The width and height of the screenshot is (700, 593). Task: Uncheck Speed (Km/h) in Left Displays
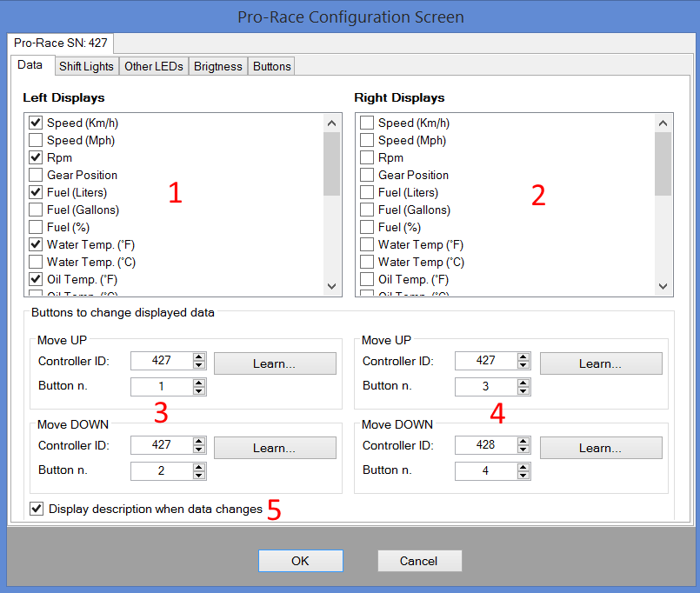(x=36, y=123)
